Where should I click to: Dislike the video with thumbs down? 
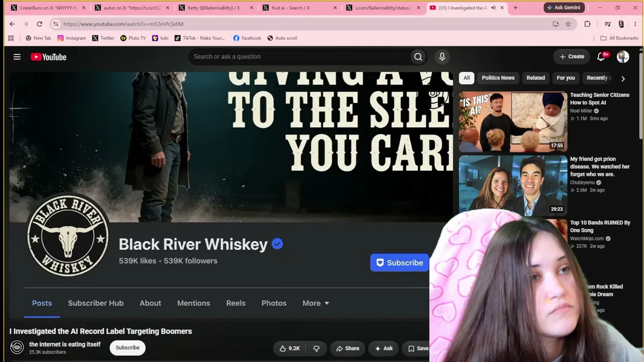316,348
